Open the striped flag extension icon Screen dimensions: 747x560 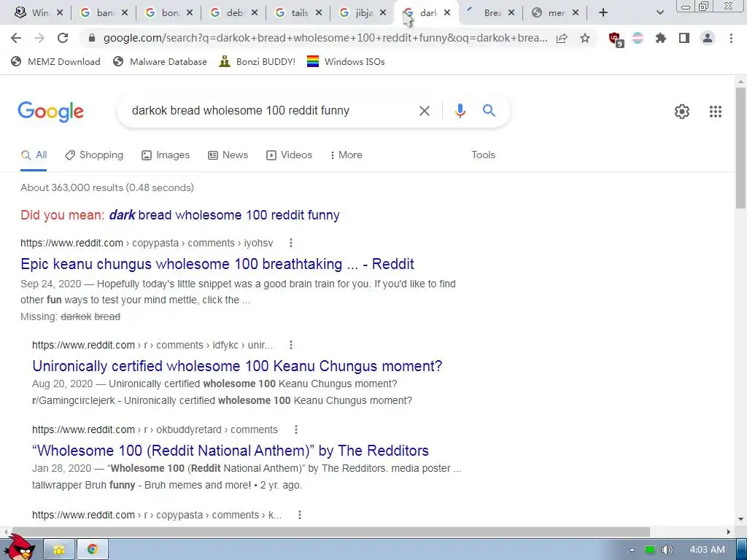click(x=638, y=38)
